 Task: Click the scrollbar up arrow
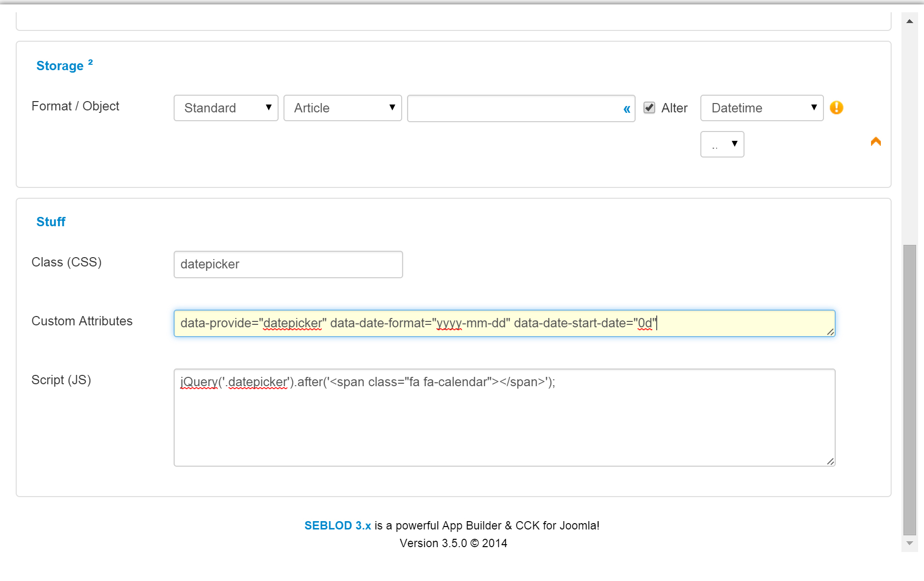910,21
